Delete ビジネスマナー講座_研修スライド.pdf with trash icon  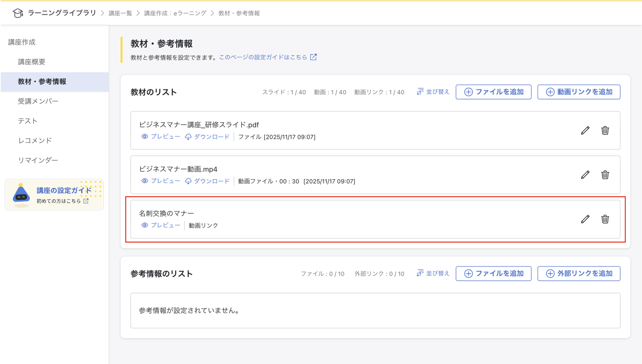tap(605, 130)
